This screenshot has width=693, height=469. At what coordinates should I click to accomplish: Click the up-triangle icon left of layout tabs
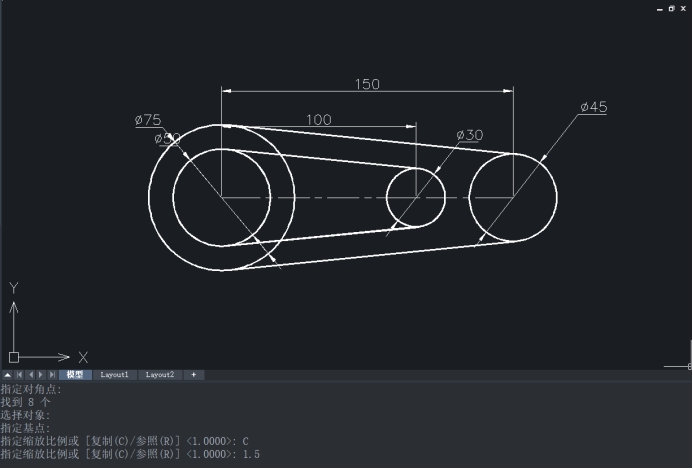[7, 375]
